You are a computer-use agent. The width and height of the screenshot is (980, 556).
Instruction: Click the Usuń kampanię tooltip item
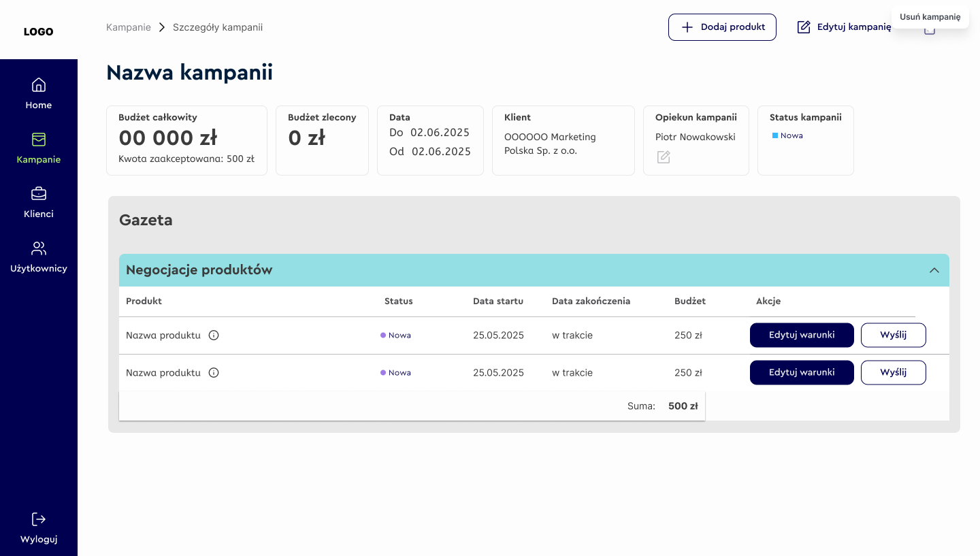pos(930,17)
